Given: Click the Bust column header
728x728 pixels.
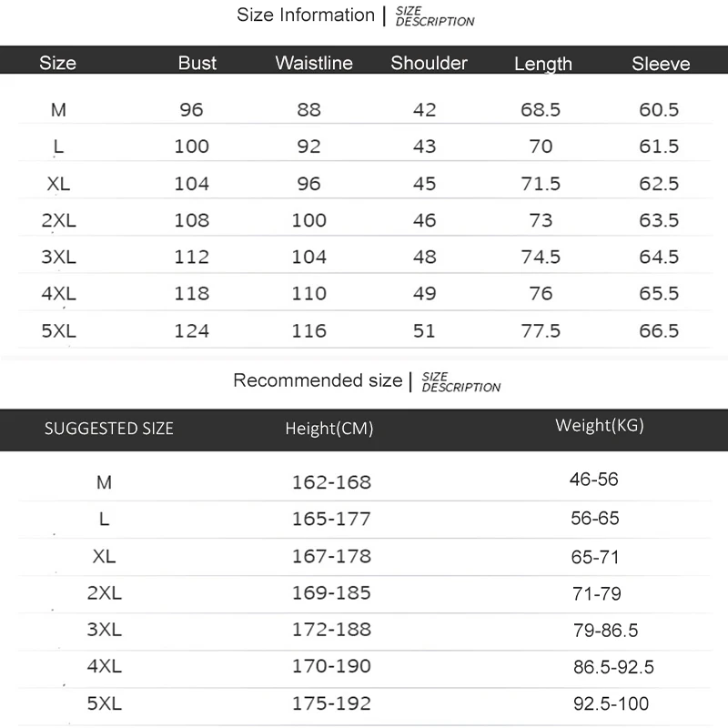Looking at the screenshot, I should point(197,63).
